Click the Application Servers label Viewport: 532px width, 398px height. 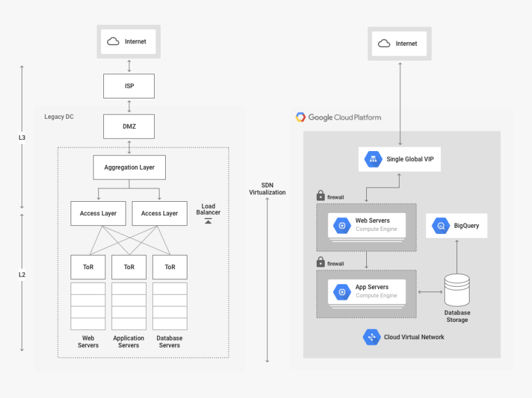pyautogui.click(x=129, y=342)
